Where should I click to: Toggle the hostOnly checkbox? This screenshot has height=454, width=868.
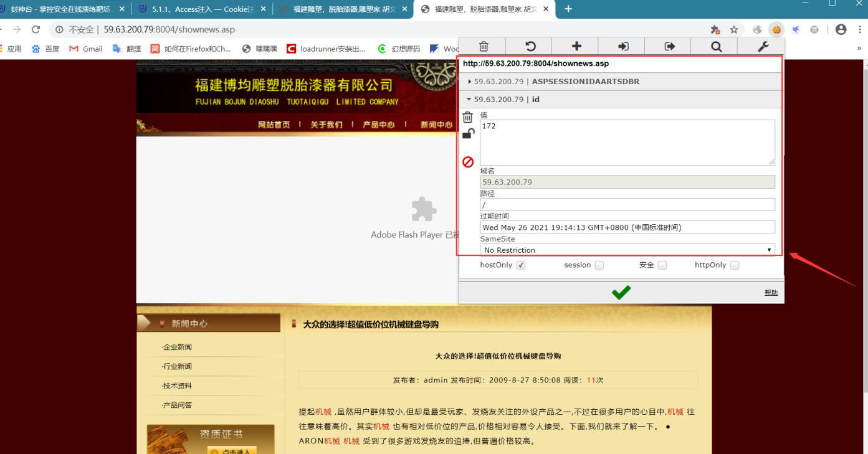[x=521, y=265]
